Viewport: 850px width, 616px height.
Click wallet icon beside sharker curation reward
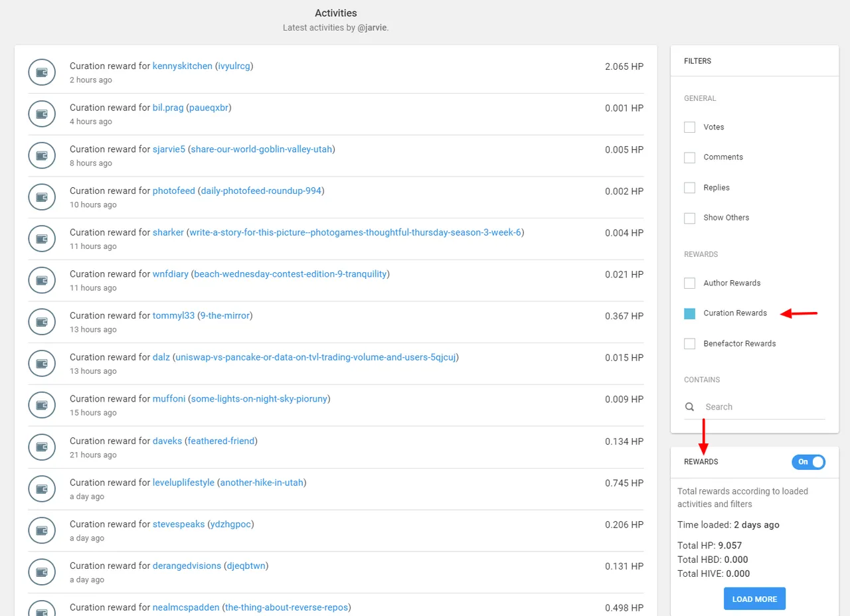(42, 239)
